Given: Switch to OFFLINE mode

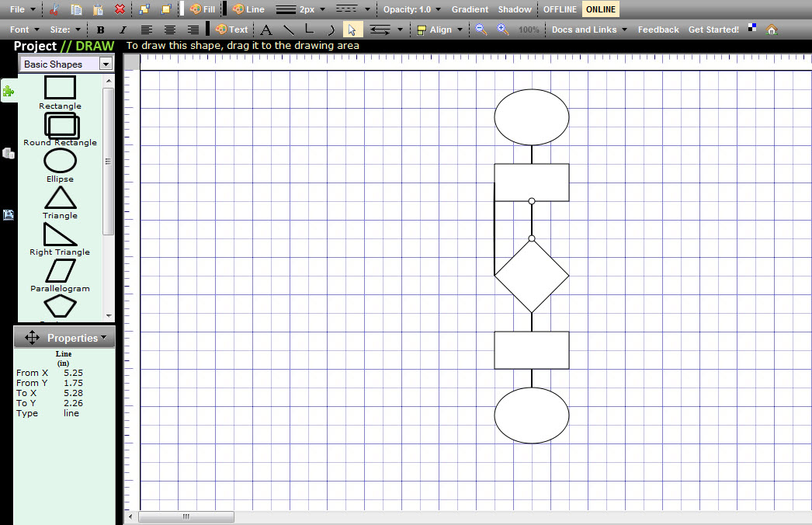Looking at the screenshot, I should click(x=560, y=9).
